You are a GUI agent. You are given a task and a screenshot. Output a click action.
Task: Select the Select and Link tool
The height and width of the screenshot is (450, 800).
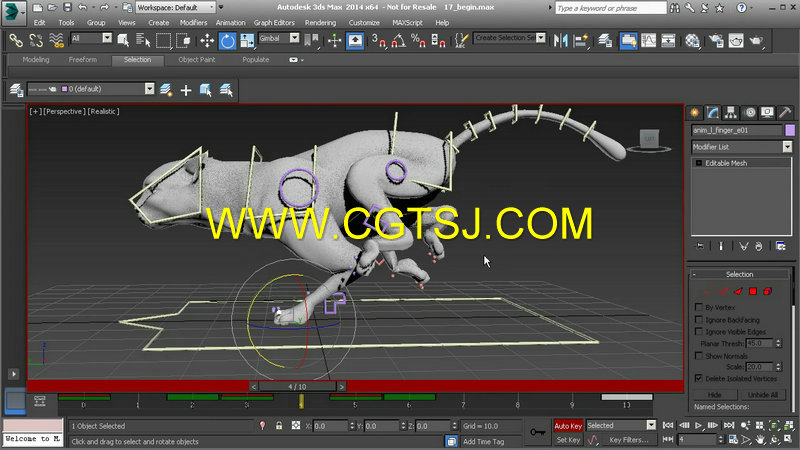point(15,40)
